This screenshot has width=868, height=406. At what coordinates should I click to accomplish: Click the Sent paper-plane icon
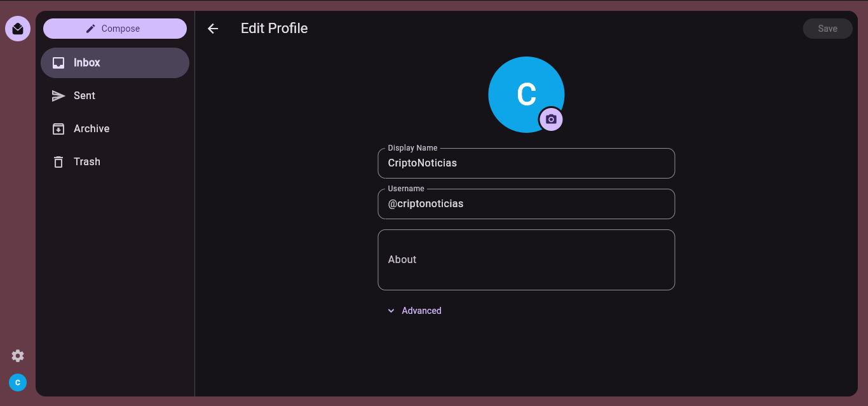(58, 96)
